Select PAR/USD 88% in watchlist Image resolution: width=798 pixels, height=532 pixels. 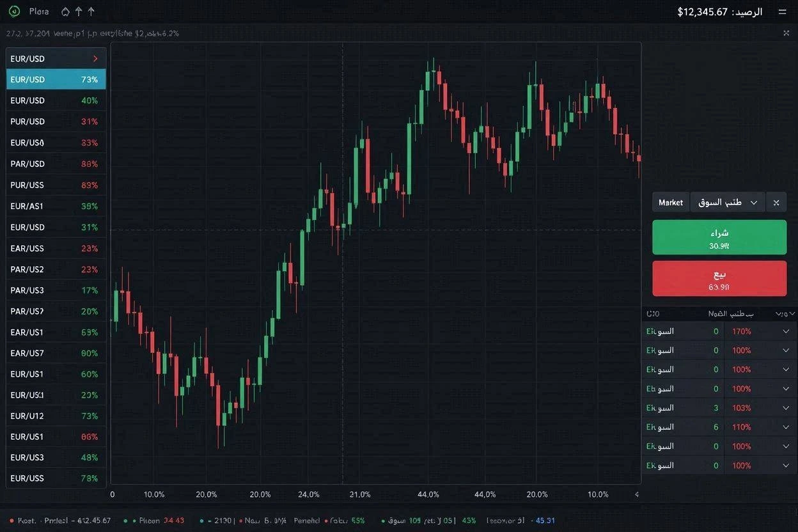click(x=56, y=164)
